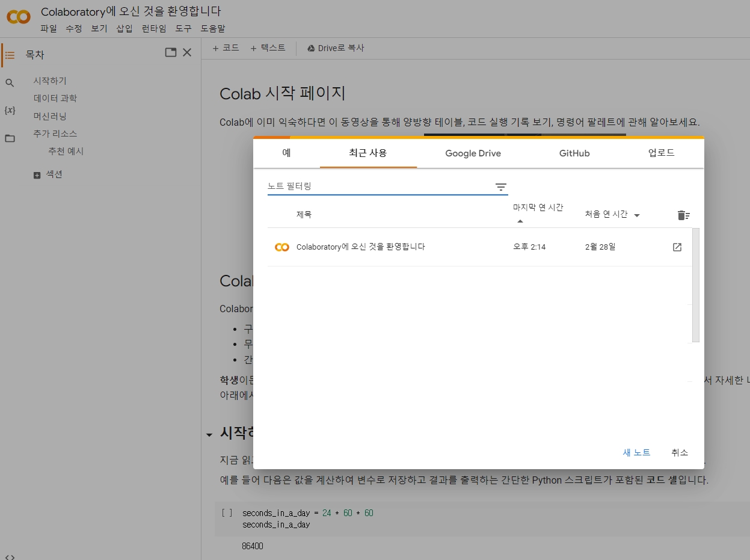Expand the 섹션 plus icon
The height and width of the screenshot is (560, 750).
coord(37,175)
